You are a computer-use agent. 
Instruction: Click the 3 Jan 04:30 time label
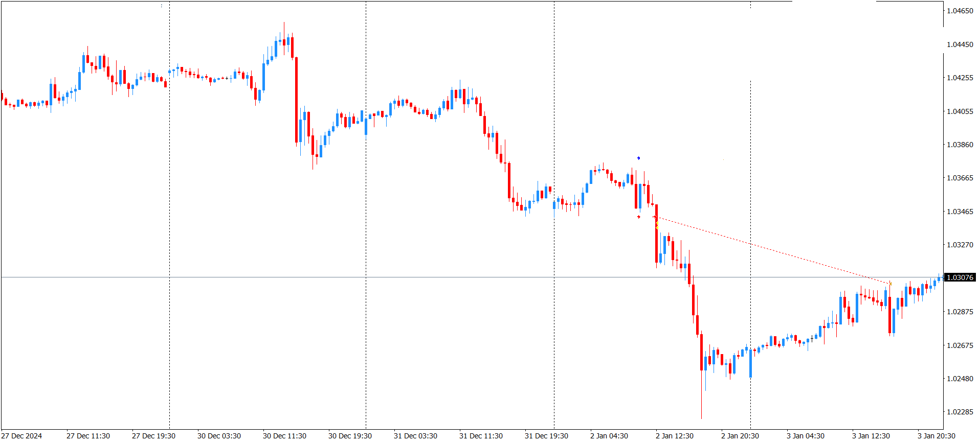[806, 436]
